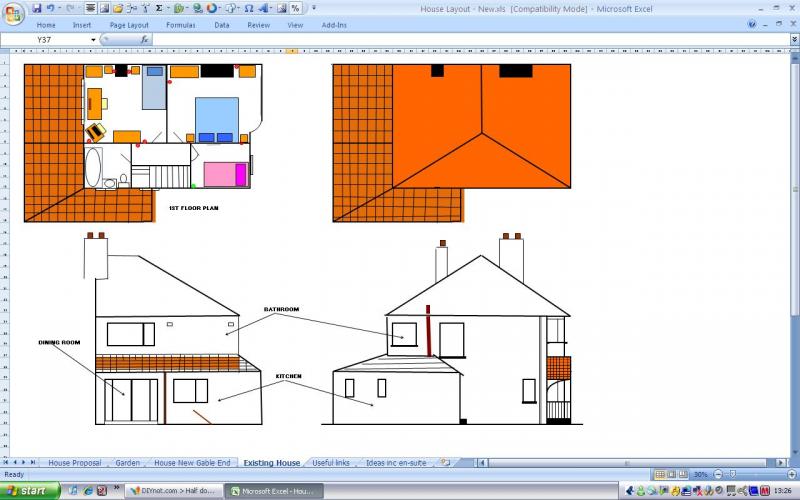
Task: Open the Excel Help icon
Action: pos(752,25)
